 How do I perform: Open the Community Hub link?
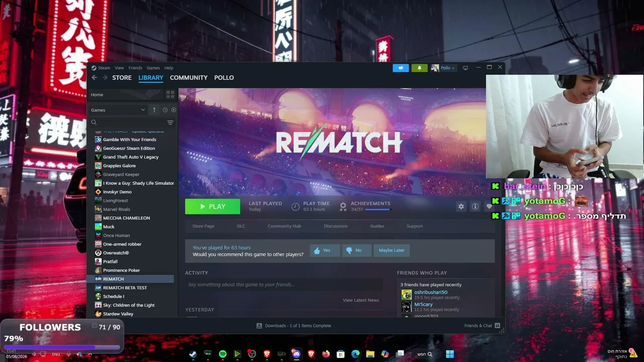point(284,226)
